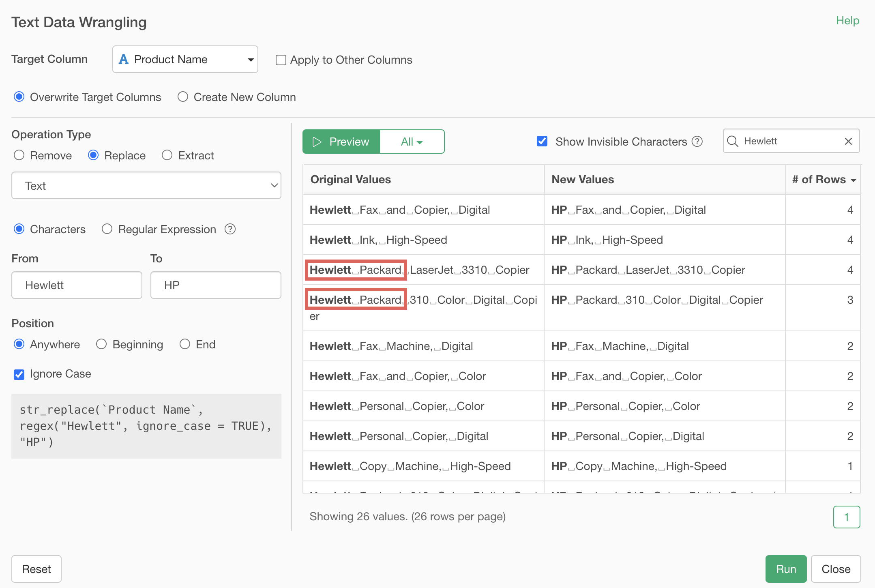This screenshot has width=875, height=588.
Task: Sort by the # of Rows column header
Action: [824, 179]
